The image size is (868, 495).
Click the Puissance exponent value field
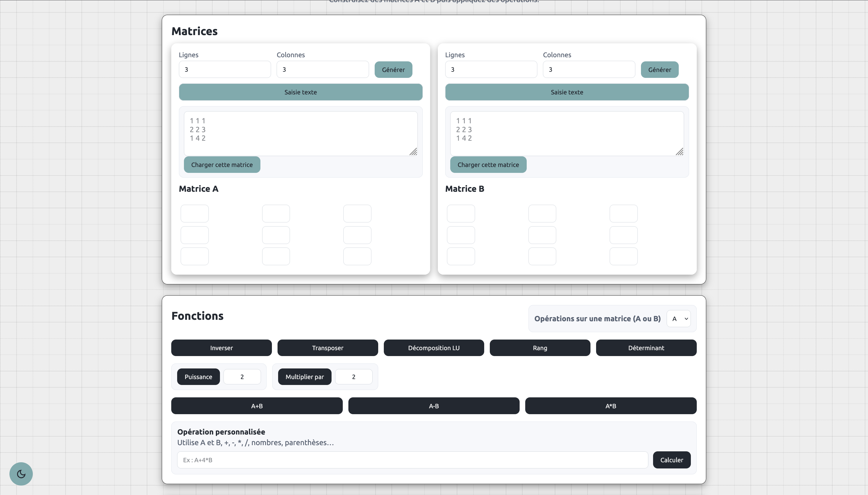(242, 377)
